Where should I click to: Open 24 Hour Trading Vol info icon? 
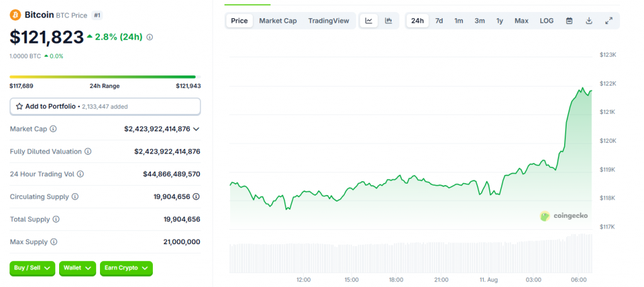tap(80, 174)
